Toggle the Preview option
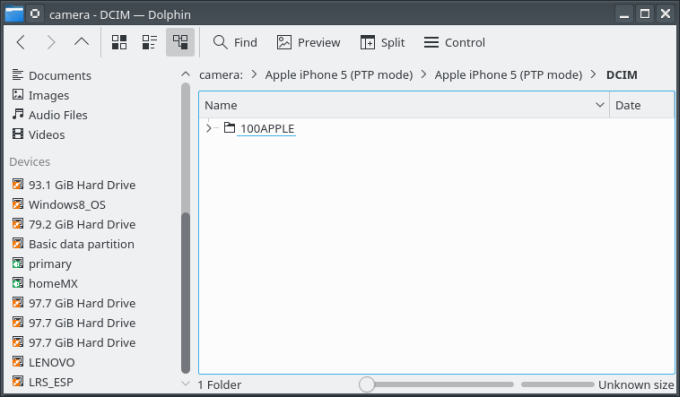 click(308, 42)
